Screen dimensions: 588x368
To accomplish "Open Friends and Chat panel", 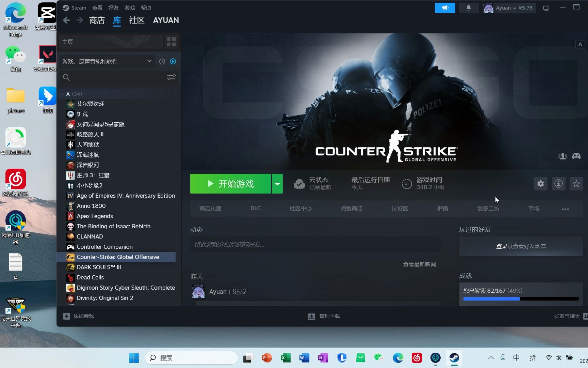I will click(570, 316).
